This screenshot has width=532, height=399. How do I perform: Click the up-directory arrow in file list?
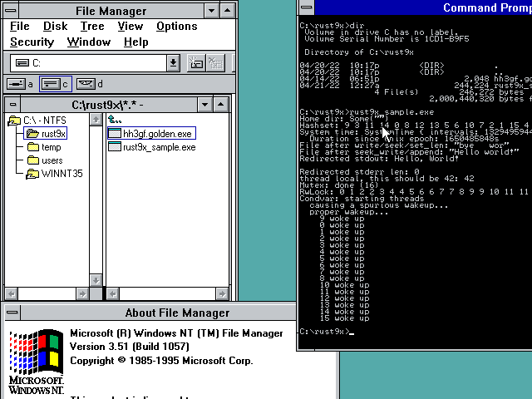pos(115,120)
